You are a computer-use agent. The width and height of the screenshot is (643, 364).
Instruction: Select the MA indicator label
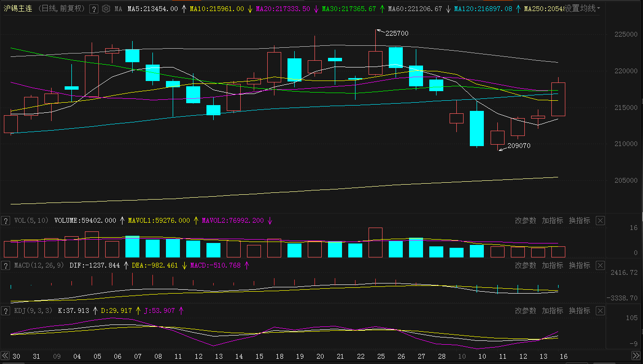pyautogui.click(x=118, y=9)
